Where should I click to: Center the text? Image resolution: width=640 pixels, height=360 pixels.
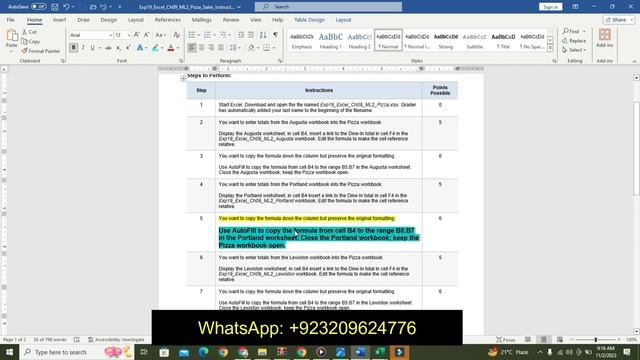(202, 48)
